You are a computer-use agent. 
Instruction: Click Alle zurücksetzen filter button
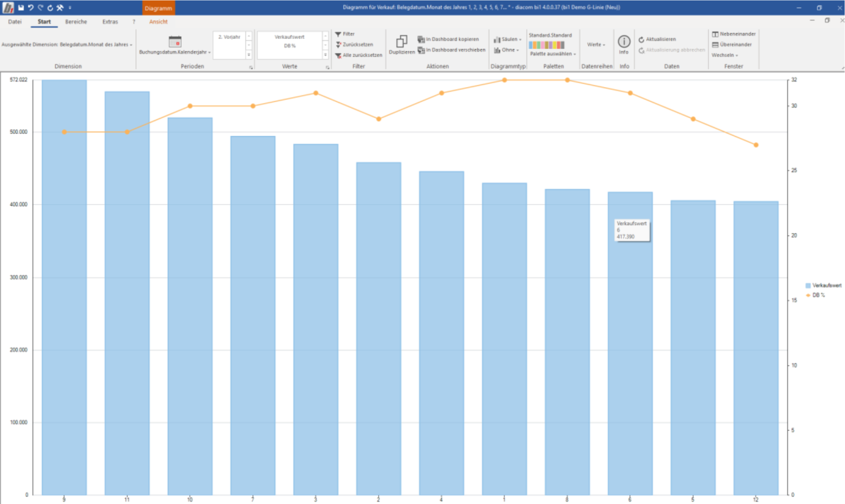tap(359, 55)
